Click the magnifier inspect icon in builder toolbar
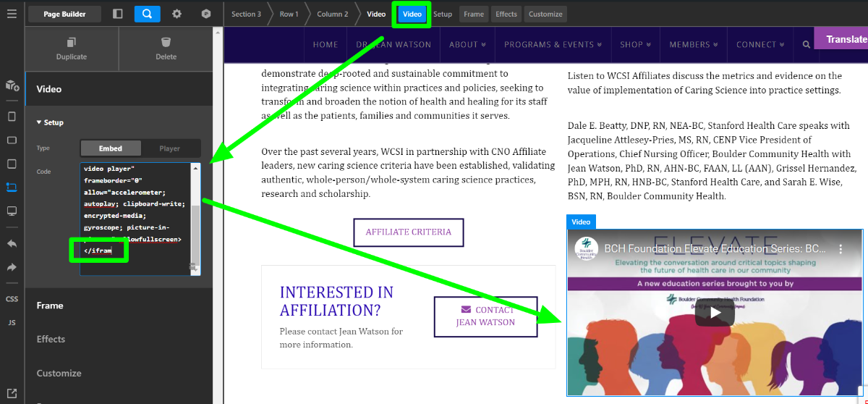The image size is (868, 404). (x=147, y=14)
